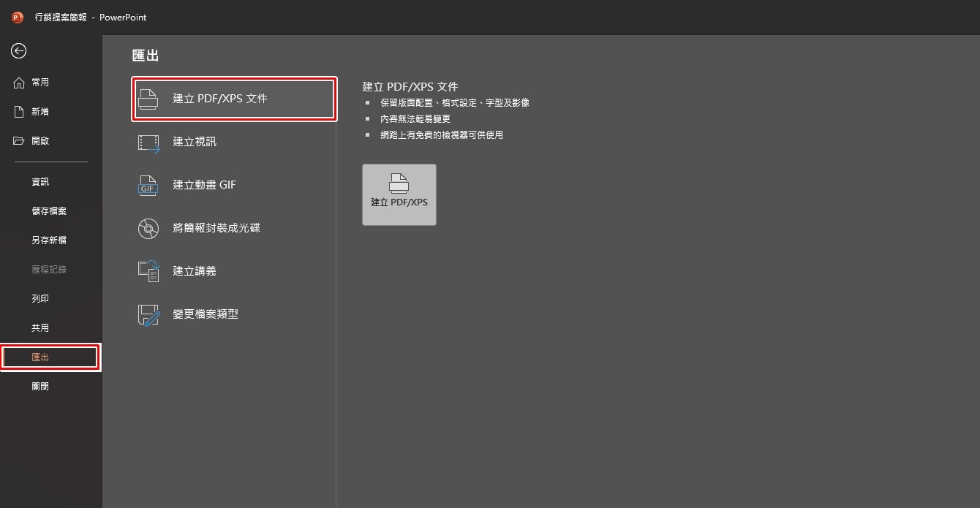Viewport: 980px width, 508px height.
Task: Click the PowerPoint logo in title bar
Action: click(18, 17)
